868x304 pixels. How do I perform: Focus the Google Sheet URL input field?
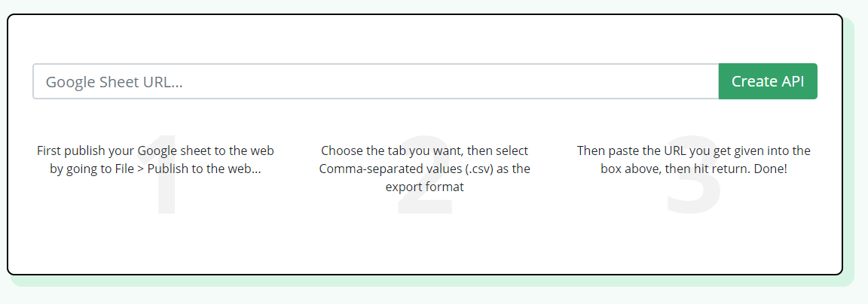click(376, 81)
